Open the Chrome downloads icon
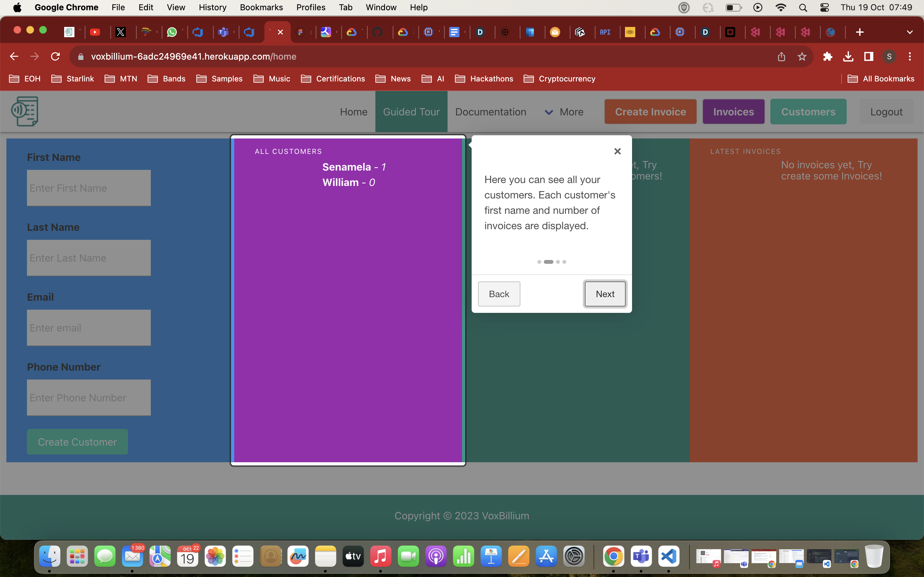The width and height of the screenshot is (924, 577). [848, 56]
